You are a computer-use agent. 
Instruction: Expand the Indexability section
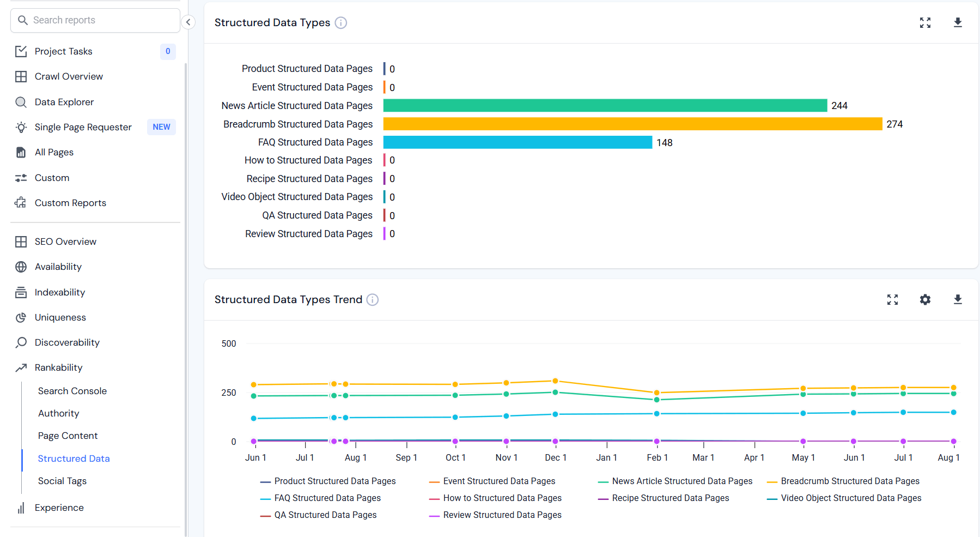(60, 292)
